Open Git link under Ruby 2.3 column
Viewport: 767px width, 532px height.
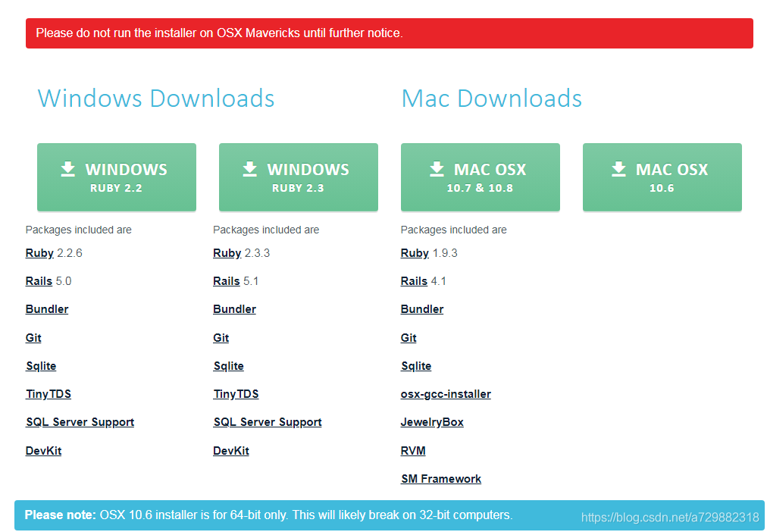click(x=221, y=337)
